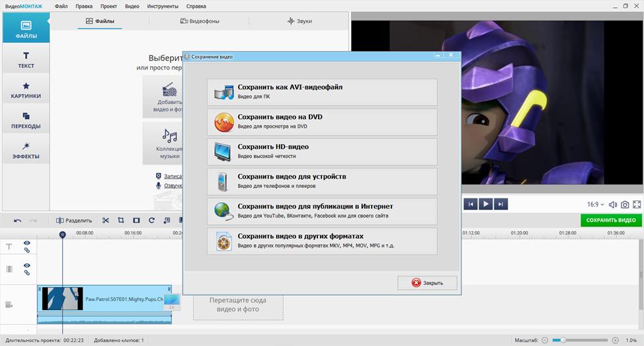Choose Сохранить видео для устройств option
Screen dimensions: 644x346
click(322, 182)
